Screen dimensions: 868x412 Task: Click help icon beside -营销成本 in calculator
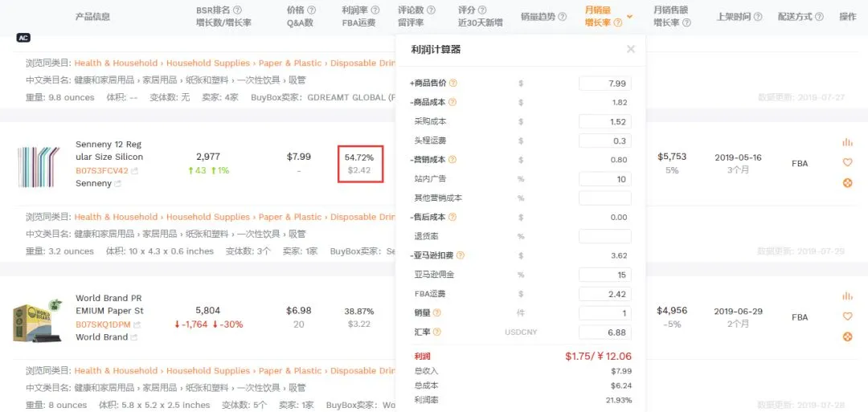pyautogui.click(x=452, y=160)
